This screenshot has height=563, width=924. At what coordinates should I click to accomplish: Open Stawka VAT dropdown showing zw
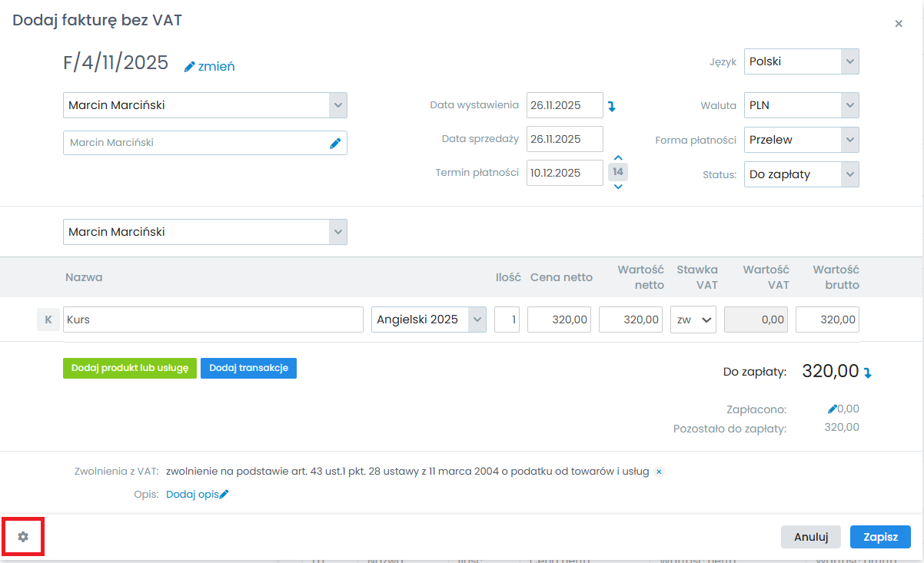(693, 320)
